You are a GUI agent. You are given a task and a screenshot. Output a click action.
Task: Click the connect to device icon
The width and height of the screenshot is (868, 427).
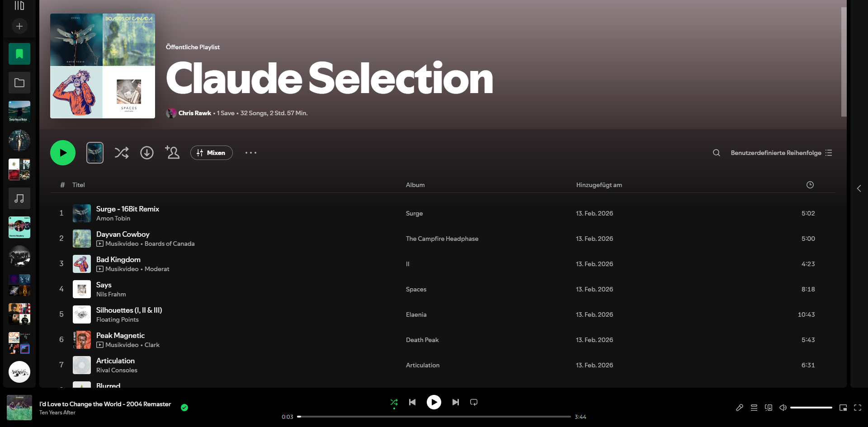[768, 408]
